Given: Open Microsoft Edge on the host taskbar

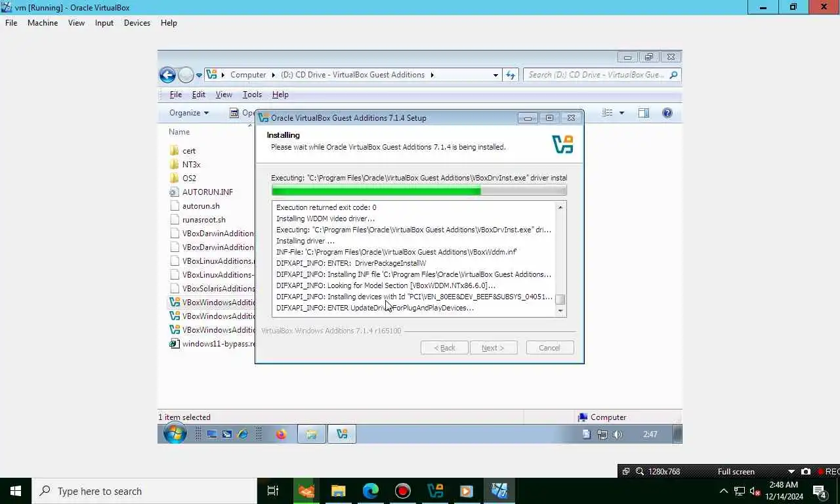Looking at the screenshot, I should pos(370,491).
